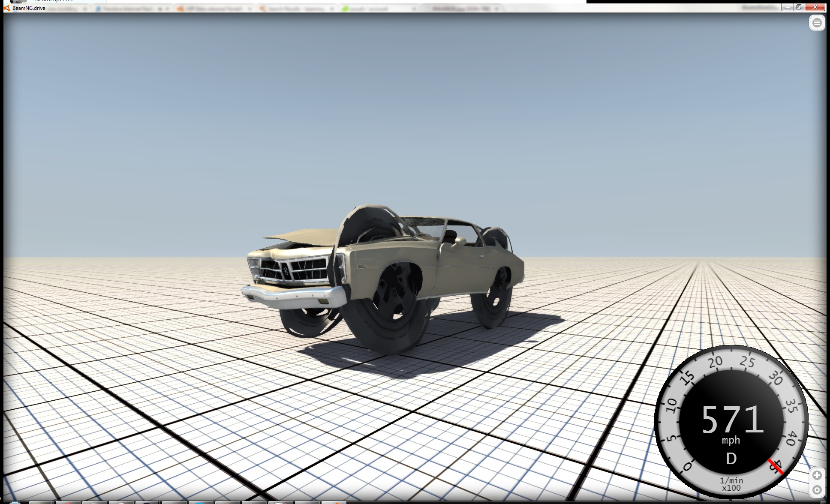Click the D gear indicator on gauge
Image resolution: width=830 pixels, height=504 pixels.
(731, 459)
